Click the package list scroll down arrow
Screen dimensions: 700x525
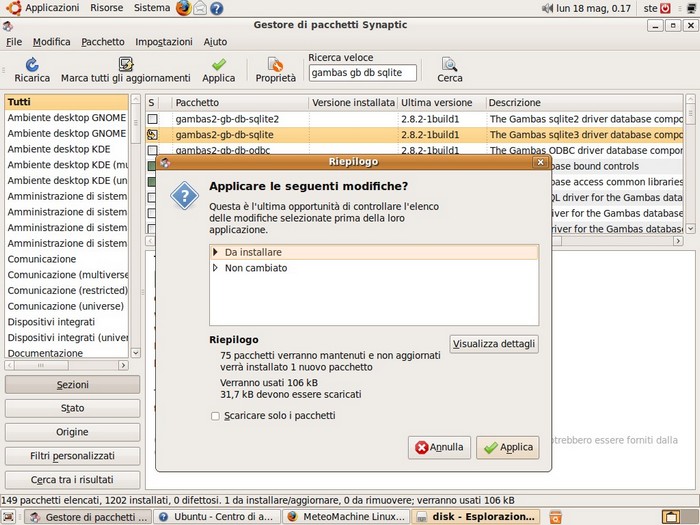point(690,229)
